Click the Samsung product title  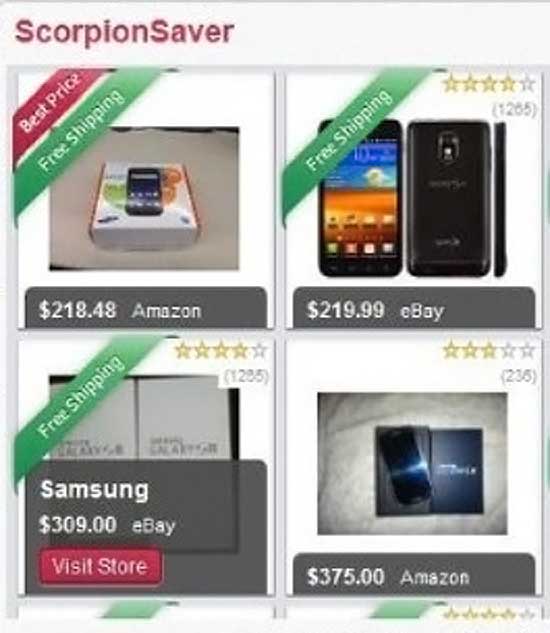(x=94, y=489)
